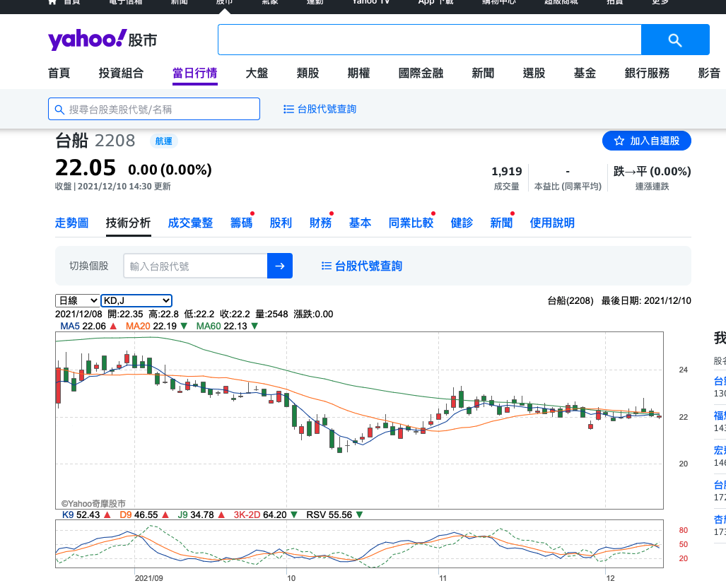
Task: Click the home icon in top bar
Action: [52, 2]
